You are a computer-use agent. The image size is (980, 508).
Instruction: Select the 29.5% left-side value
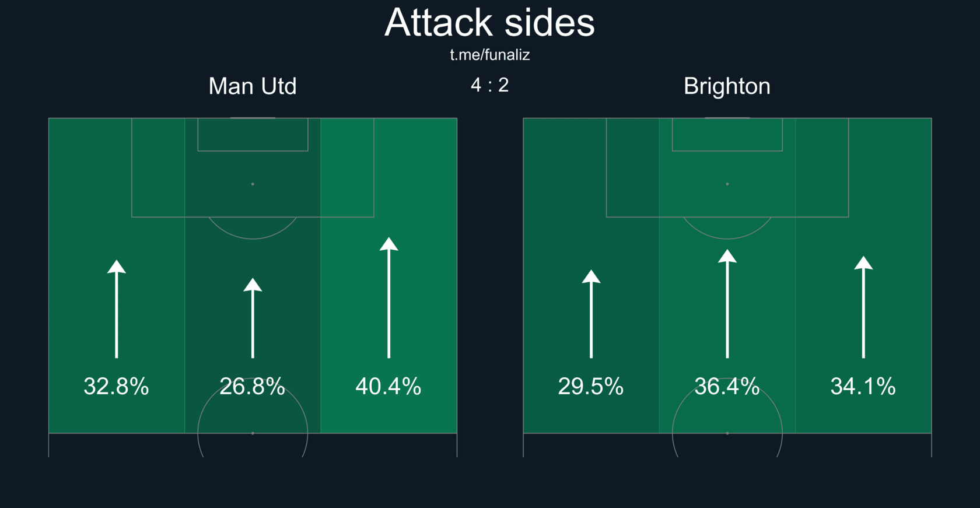coord(590,386)
